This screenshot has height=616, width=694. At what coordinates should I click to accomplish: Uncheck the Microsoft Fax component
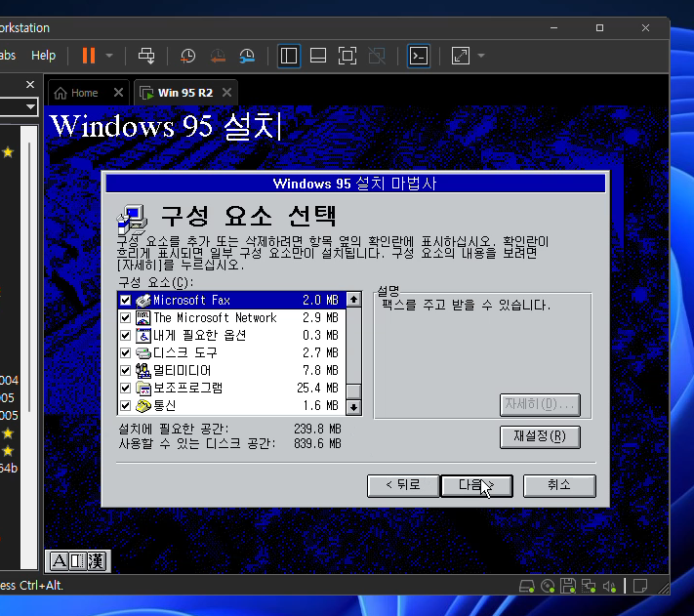[125, 300]
